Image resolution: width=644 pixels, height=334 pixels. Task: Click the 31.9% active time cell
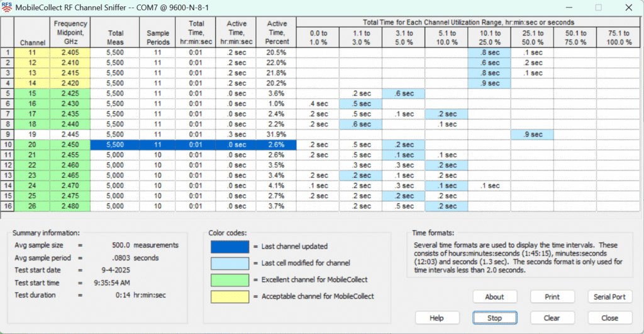click(276, 135)
